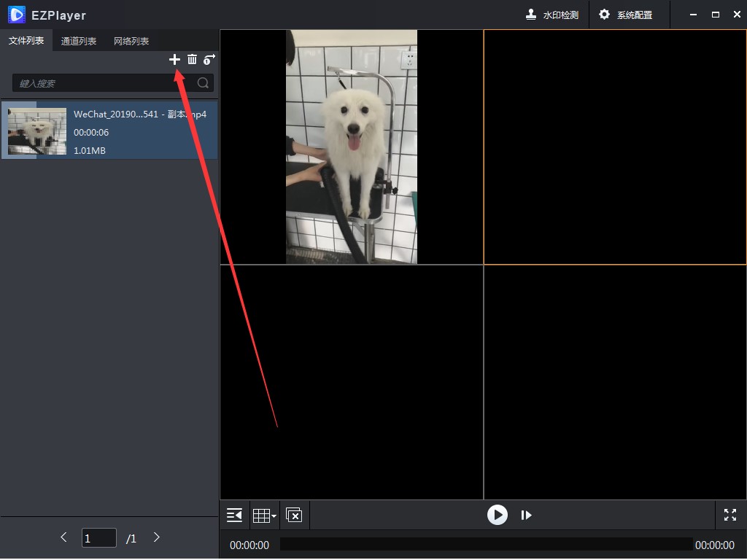Toggle the sidebar collapse control in bottom toolbar
This screenshot has height=560, width=747.
point(233,515)
